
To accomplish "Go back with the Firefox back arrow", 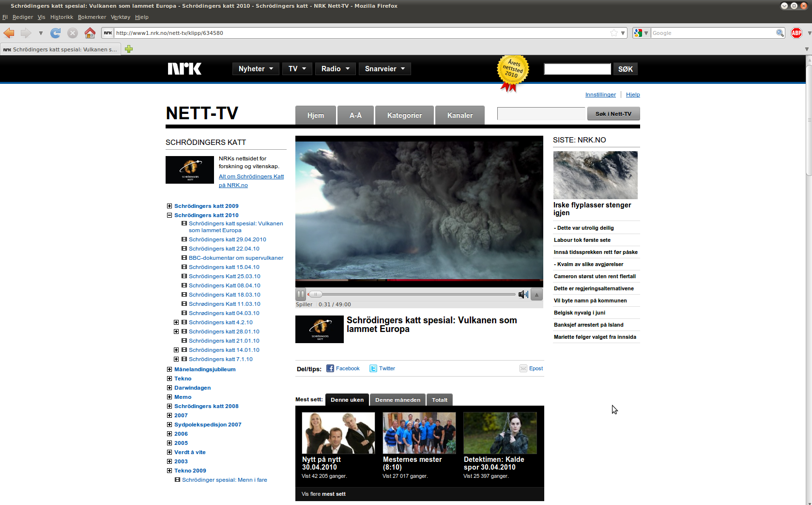I will [9, 33].
